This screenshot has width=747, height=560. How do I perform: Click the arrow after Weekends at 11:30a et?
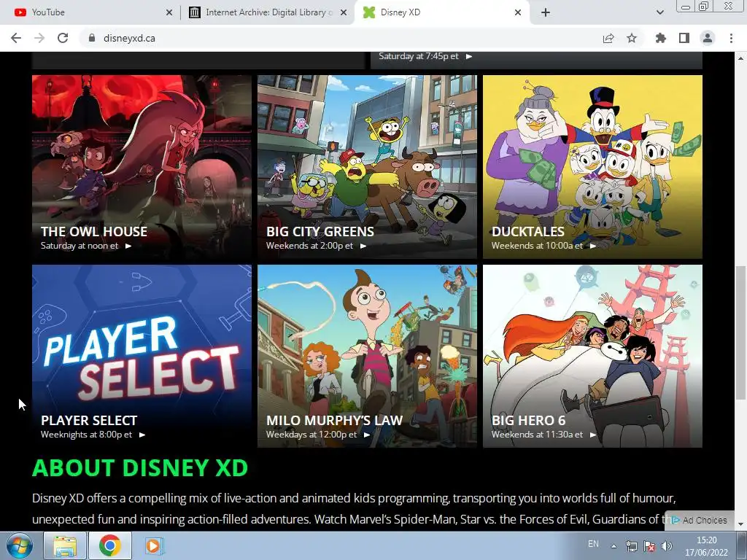(x=592, y=435)
